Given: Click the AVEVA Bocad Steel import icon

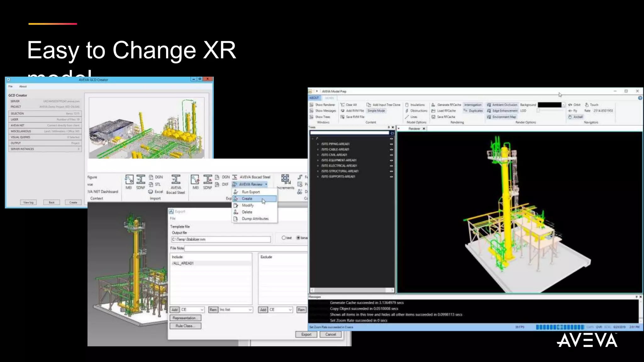Looking at the screenshot, I should coord(176,180).
